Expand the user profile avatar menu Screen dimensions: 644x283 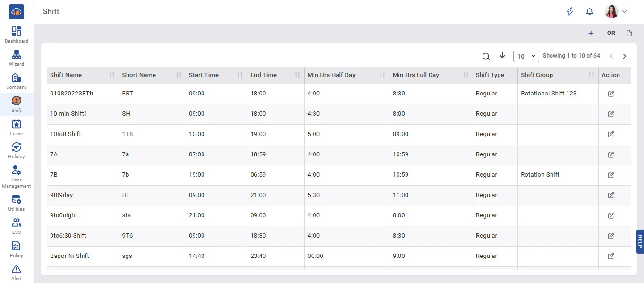coord(616,12)
